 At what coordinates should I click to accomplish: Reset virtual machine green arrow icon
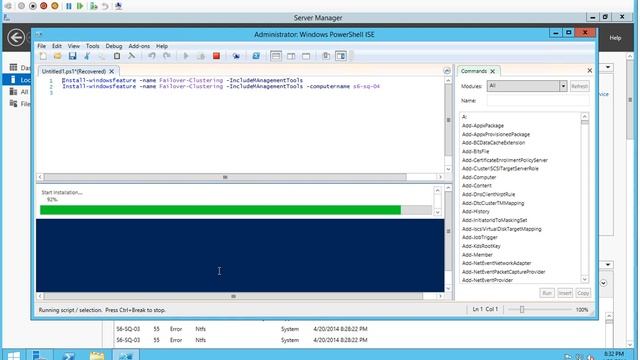pos(80,6)
